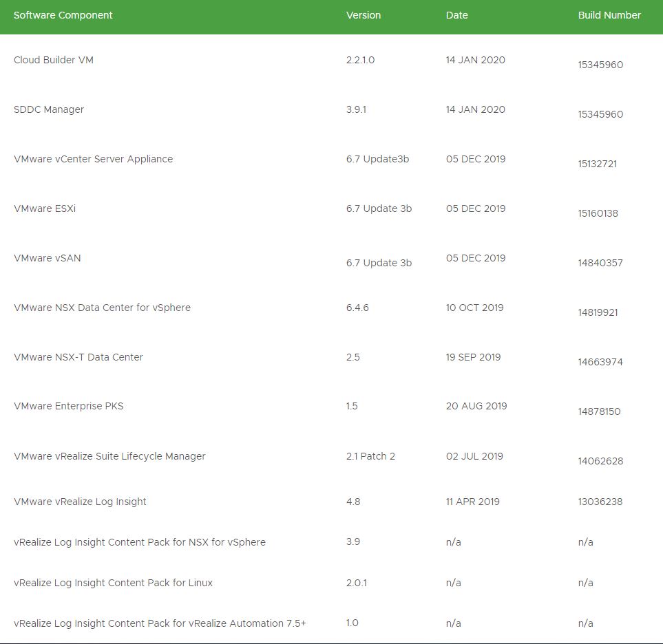Click the Build Number column header

609,15
